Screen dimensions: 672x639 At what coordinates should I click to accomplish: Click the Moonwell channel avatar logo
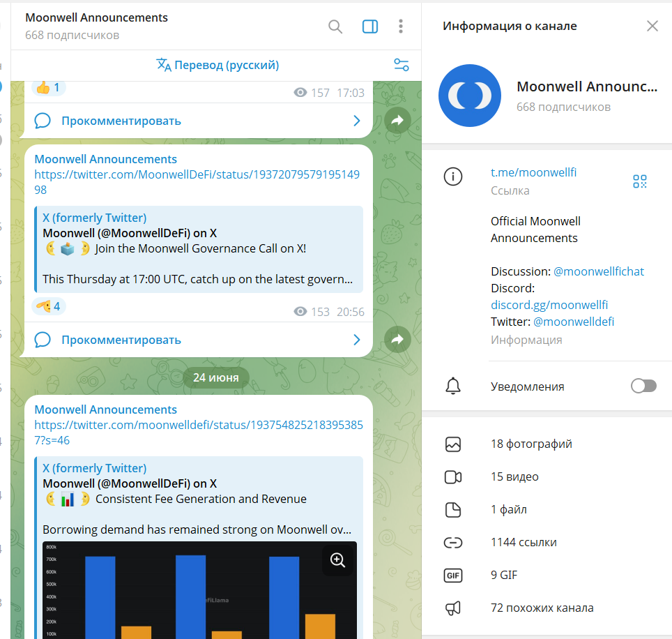click(470, 96)
